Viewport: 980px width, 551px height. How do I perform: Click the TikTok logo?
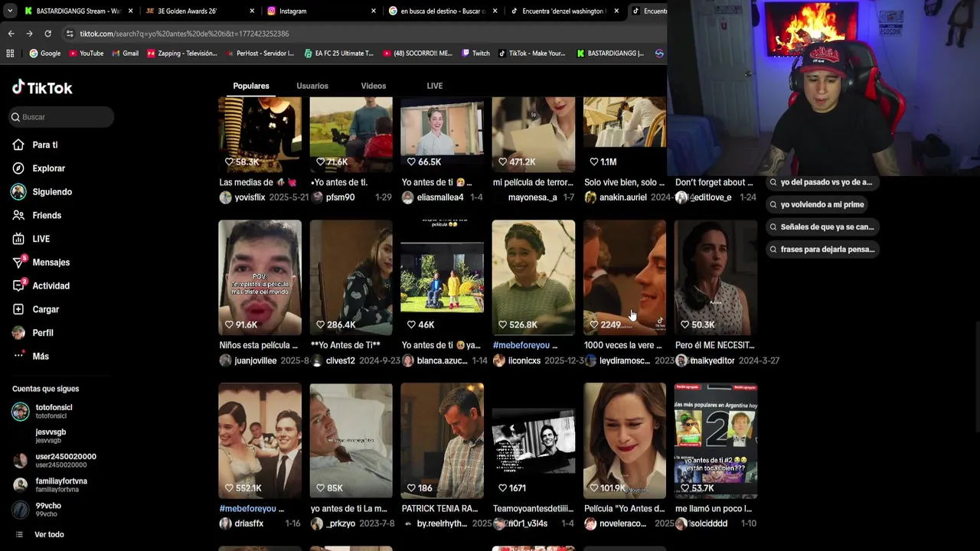point(42,87)
